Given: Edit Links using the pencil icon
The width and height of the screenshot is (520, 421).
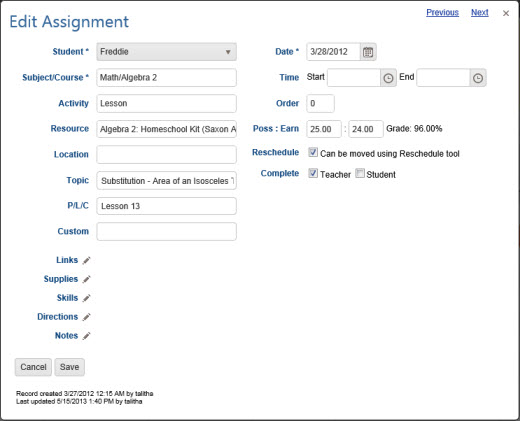Looking at the screenshot, I should (x=86, y=260).
